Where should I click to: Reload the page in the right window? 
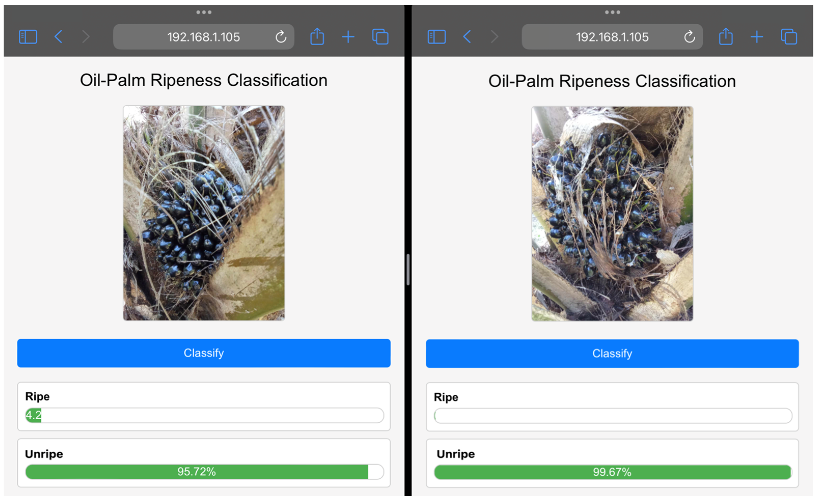(689, 37)
